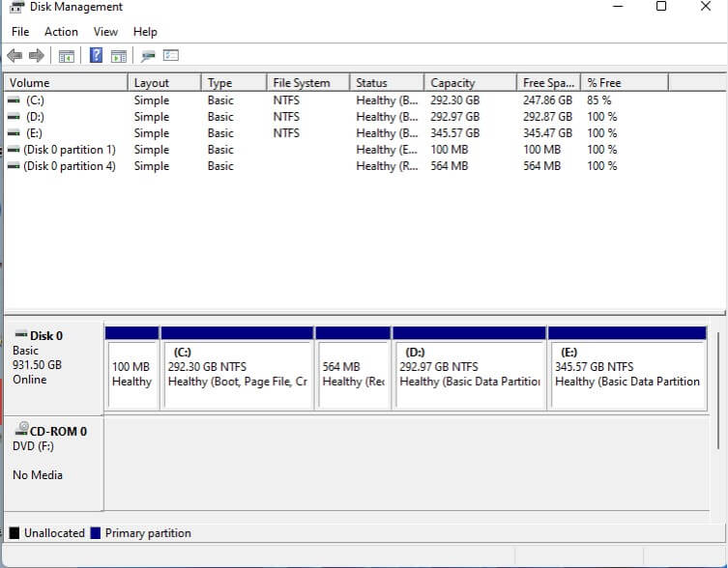Click the Back arrow toolbar icon
This screenshot has height=568, width=728.
[x=15, y=56]
